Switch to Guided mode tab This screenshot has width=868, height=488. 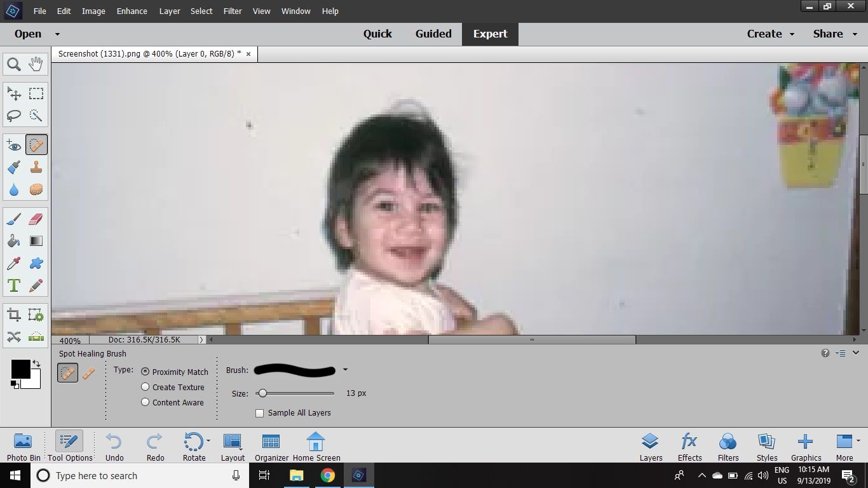433,34
